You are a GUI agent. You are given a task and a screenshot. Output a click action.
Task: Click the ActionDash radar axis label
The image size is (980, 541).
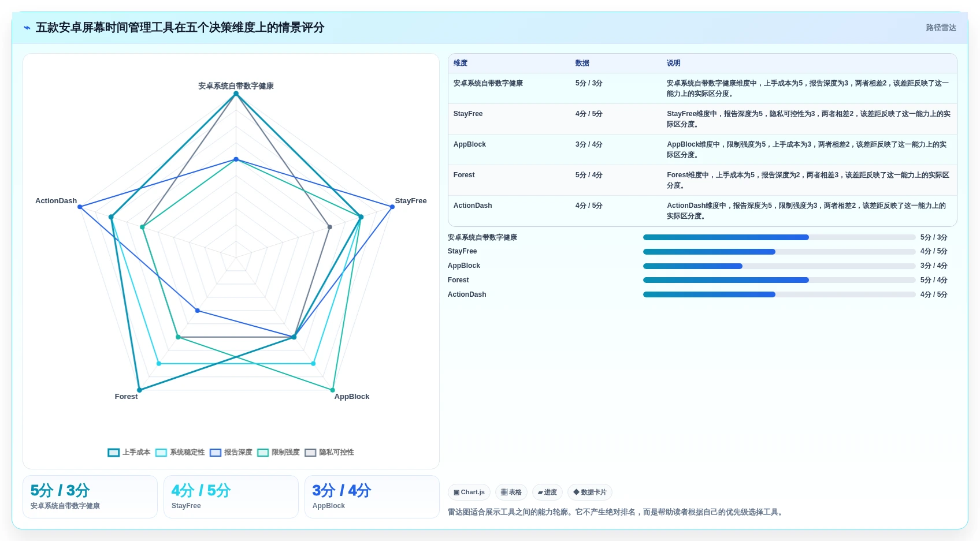pyautogui.click(x=56, y=201)
